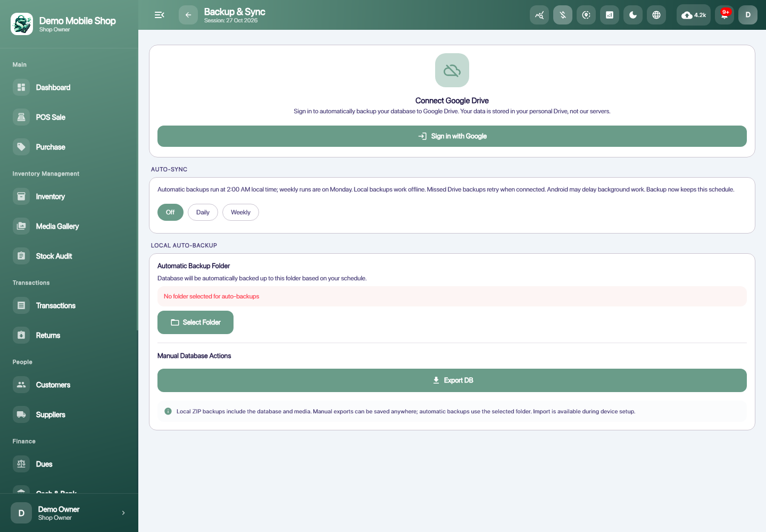Collapse the sidebar menu toggle

(159, 15)
